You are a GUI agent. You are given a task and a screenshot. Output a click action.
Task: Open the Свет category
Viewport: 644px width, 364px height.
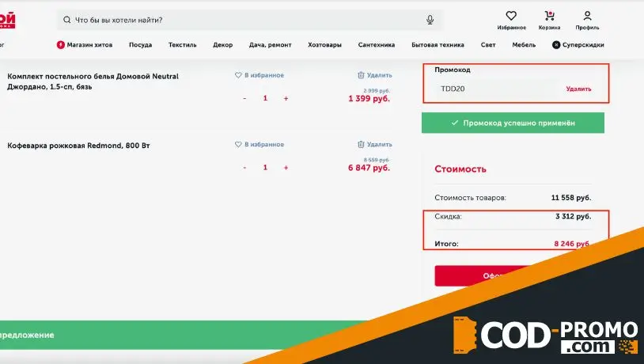(488, 45)
